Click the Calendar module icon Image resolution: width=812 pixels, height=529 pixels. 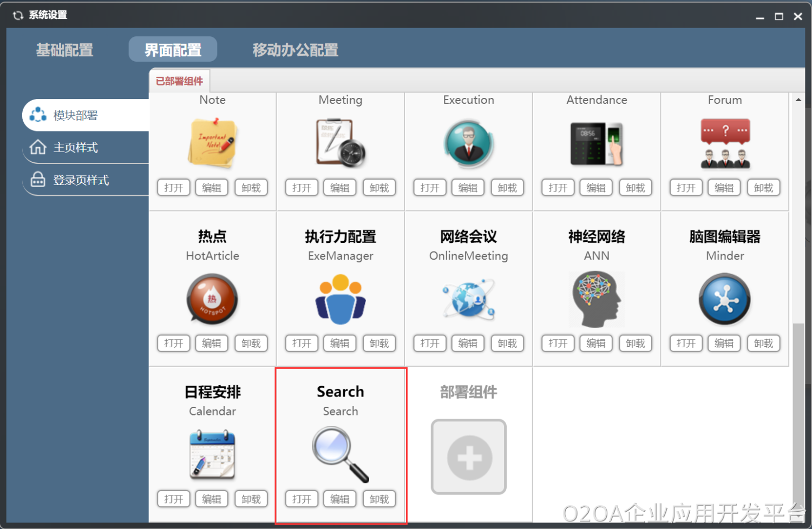[212, 454]
